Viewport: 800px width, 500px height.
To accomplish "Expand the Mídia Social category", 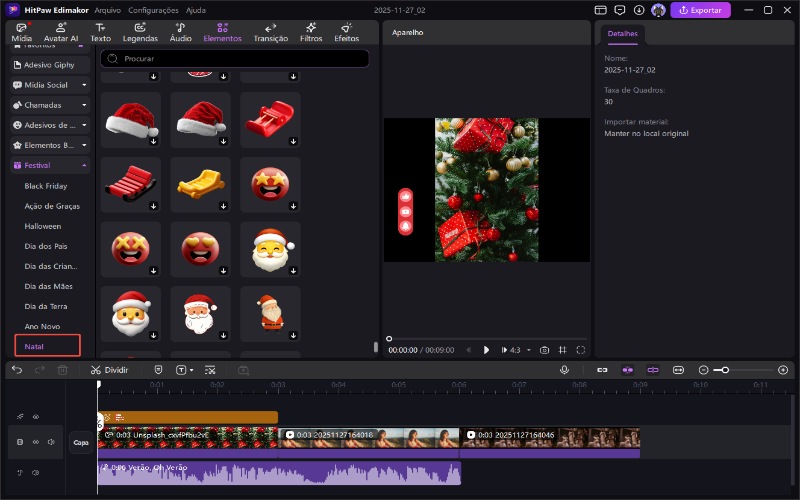I will point(50,85).
